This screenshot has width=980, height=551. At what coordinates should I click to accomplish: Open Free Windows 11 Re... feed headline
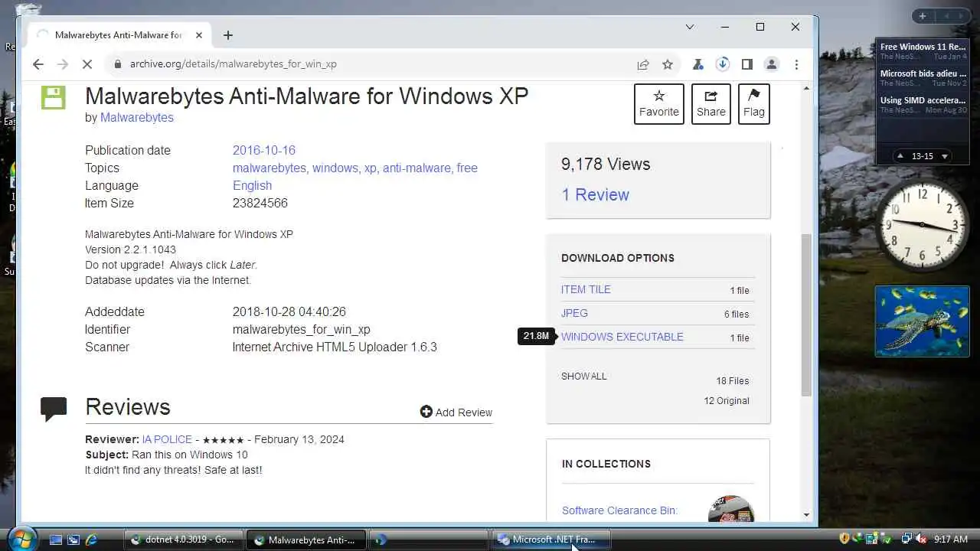pos(923,47)
